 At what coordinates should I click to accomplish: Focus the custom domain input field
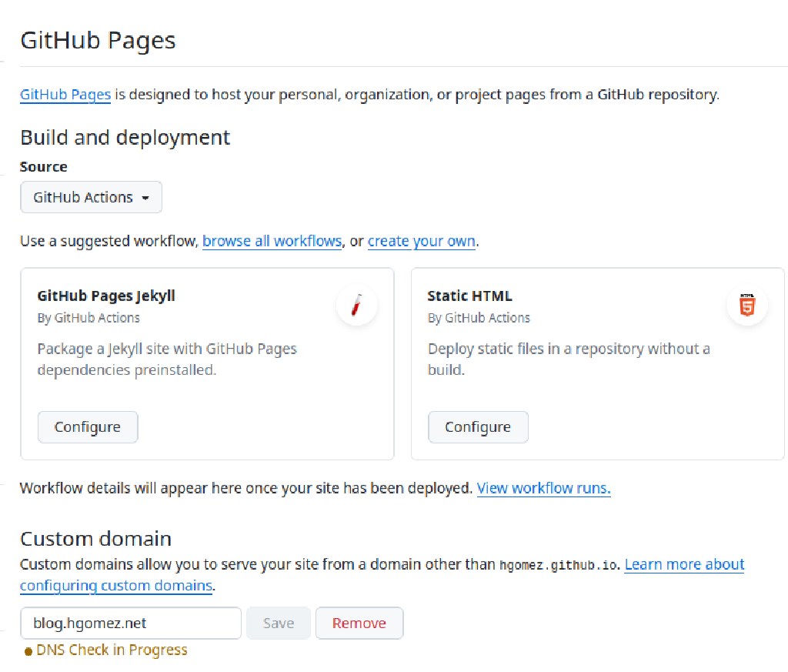131,623
